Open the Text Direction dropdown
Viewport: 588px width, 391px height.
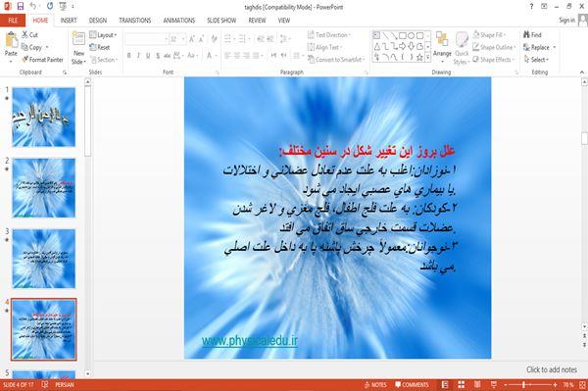coord(329,35)
